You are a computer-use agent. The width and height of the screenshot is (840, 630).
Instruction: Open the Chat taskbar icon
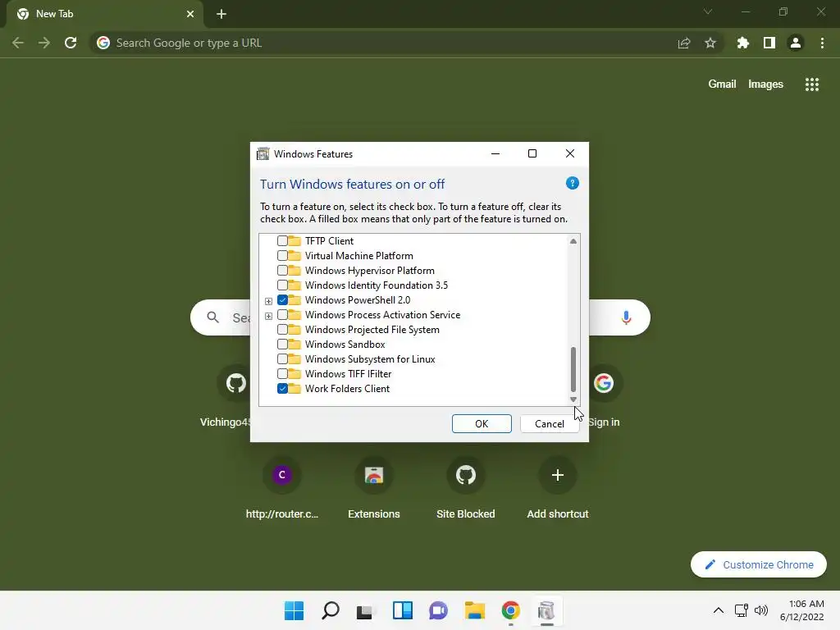pos(438,610)
